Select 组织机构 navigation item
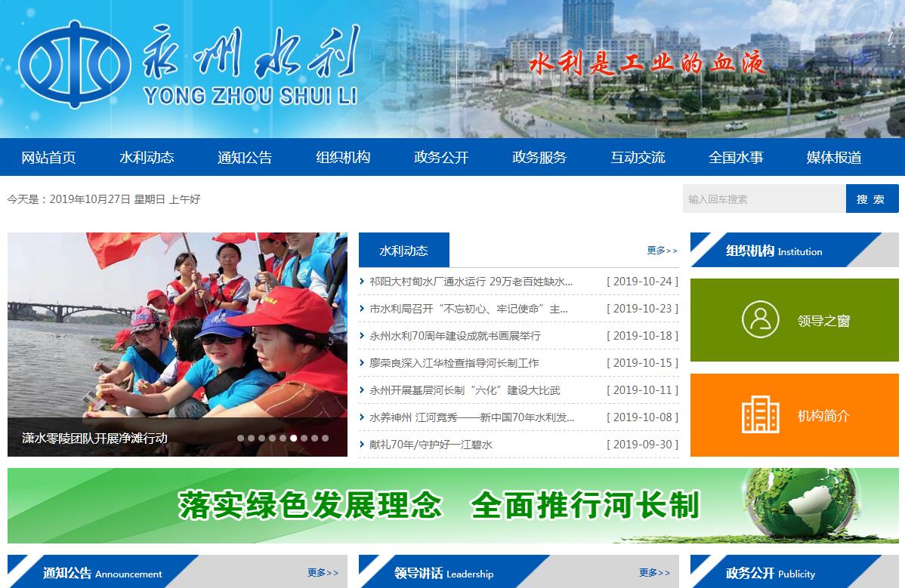This screenshot has height=588, width=905. coord(343,157)
